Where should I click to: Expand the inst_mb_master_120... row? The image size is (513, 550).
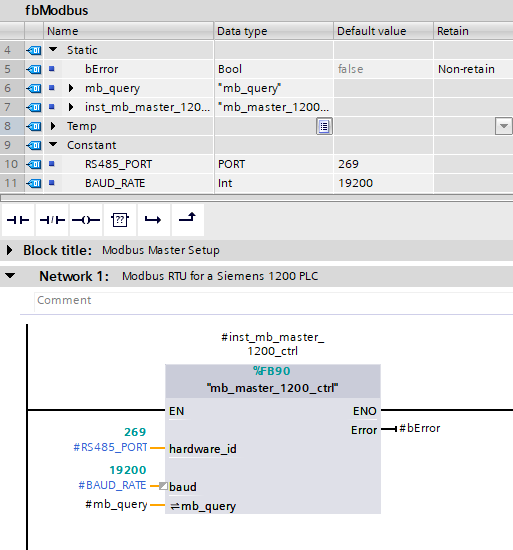click(71, 107)
